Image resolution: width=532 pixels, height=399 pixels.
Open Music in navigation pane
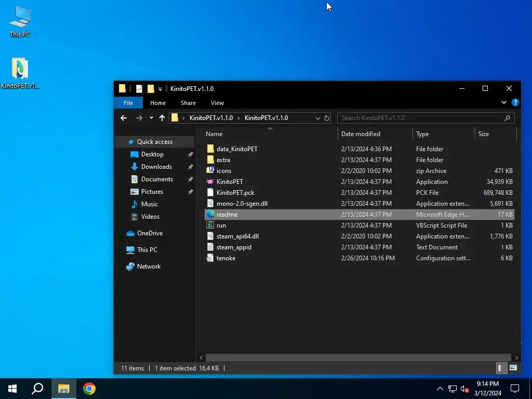(x=149, y=204)
